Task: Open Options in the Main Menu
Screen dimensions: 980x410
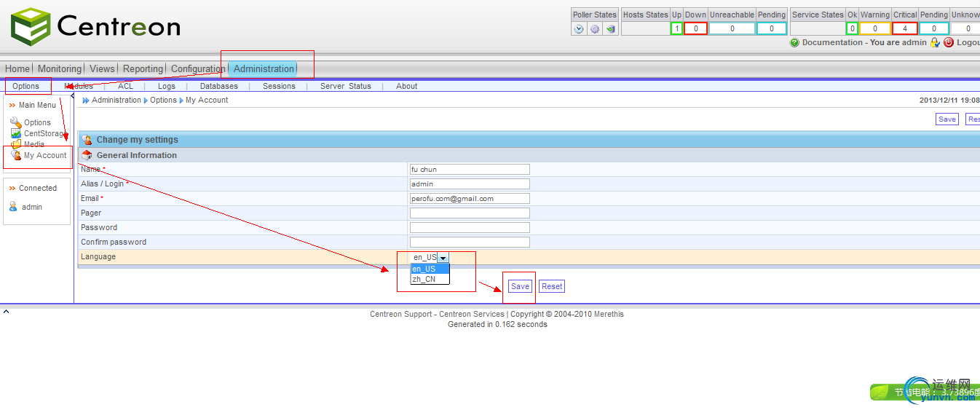Action: pos(37,122)
